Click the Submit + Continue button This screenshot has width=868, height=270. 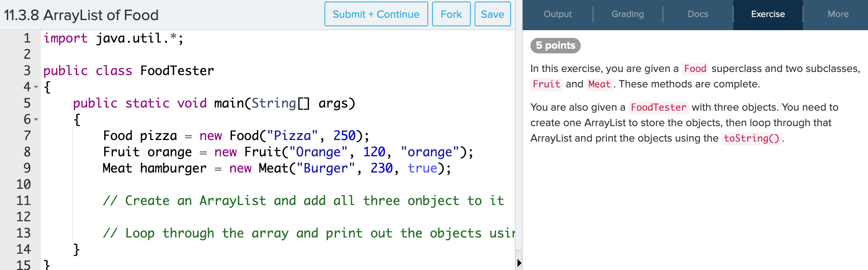pos(376,14)
